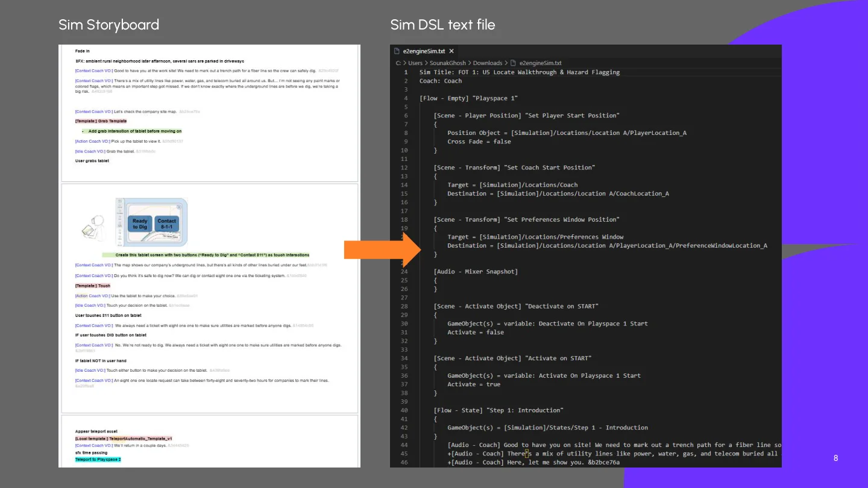
Task: Click the file icon in the breadcrumb path
Action: [513, 63]
